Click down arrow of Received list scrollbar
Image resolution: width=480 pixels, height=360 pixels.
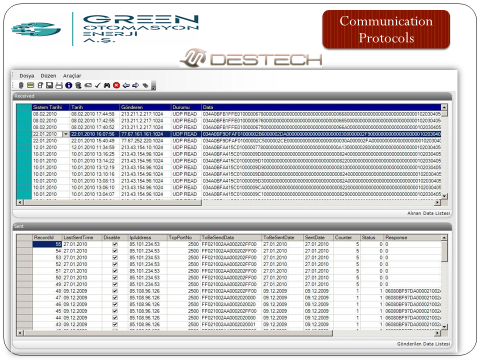444,196
